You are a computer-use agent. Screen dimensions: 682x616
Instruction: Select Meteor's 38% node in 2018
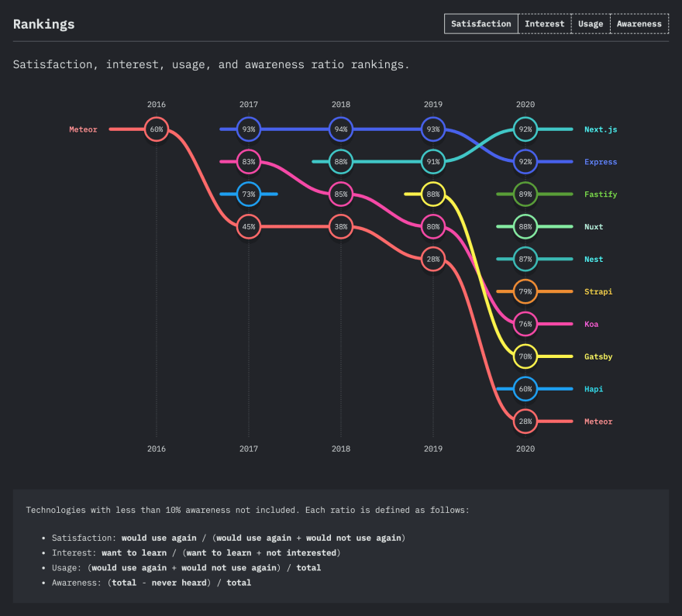coord(341,226)
